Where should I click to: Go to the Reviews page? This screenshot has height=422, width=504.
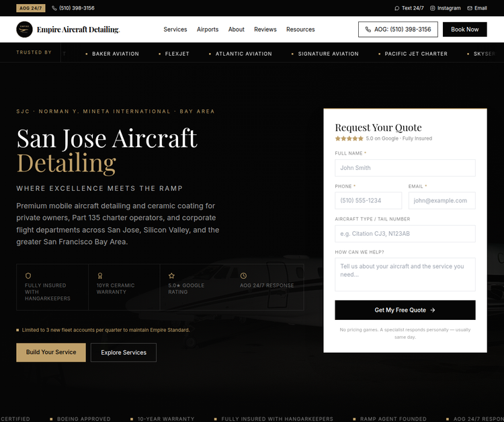(x=265, y=30)
